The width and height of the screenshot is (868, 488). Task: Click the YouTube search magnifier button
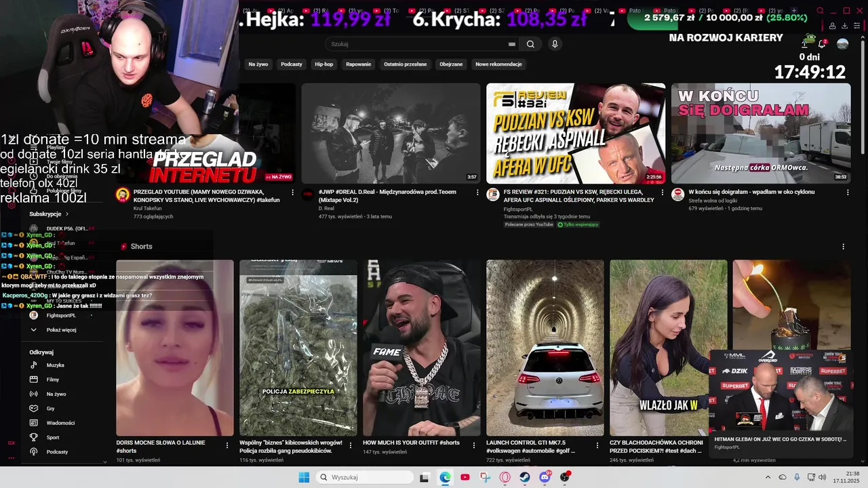(530, 44)
